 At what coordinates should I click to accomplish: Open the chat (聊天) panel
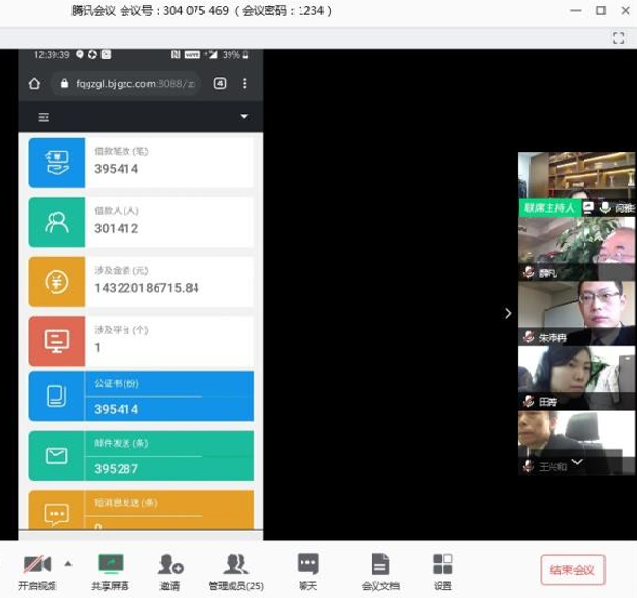(308, 572)
